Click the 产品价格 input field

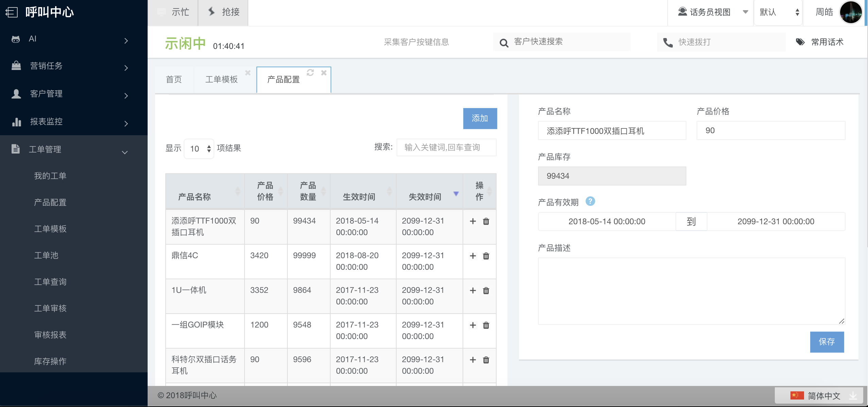pyautogui.click(x=770, y=131)
